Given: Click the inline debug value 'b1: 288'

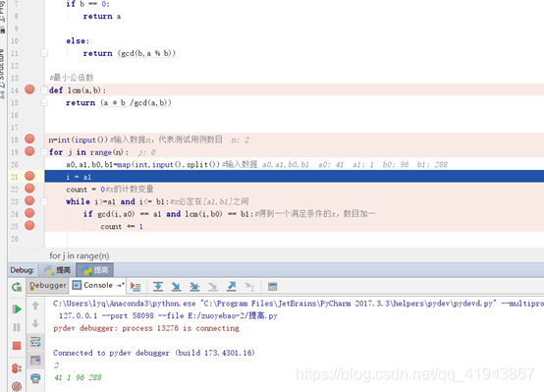Looking at the screenshot, I should 432,165.
